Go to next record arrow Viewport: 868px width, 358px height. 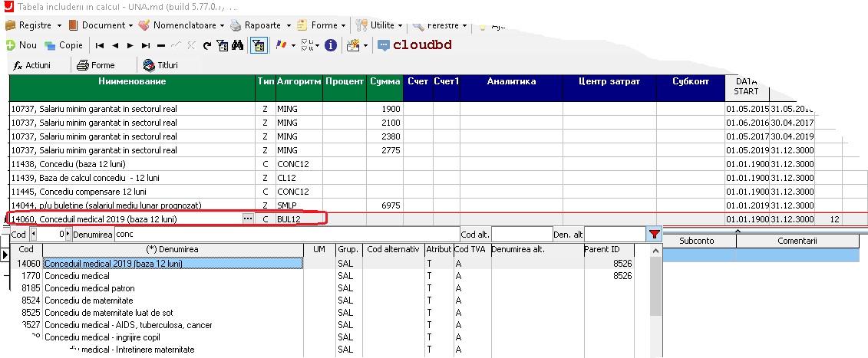click(x=130, y=45)
